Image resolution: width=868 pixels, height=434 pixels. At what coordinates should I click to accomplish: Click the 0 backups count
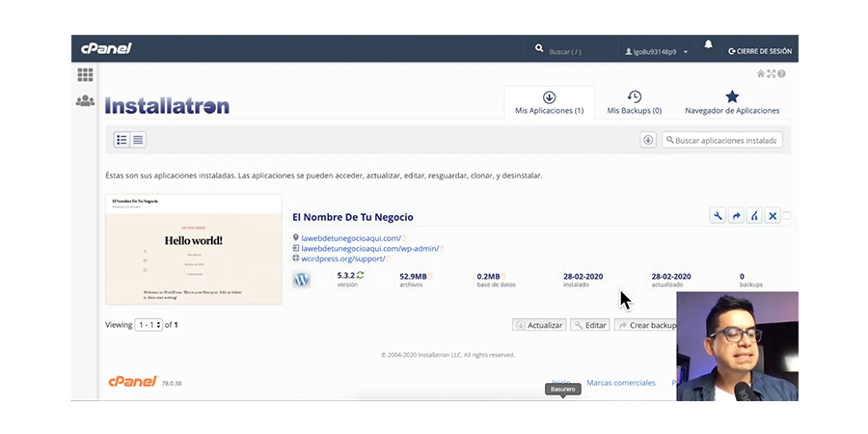click(742, 276)
